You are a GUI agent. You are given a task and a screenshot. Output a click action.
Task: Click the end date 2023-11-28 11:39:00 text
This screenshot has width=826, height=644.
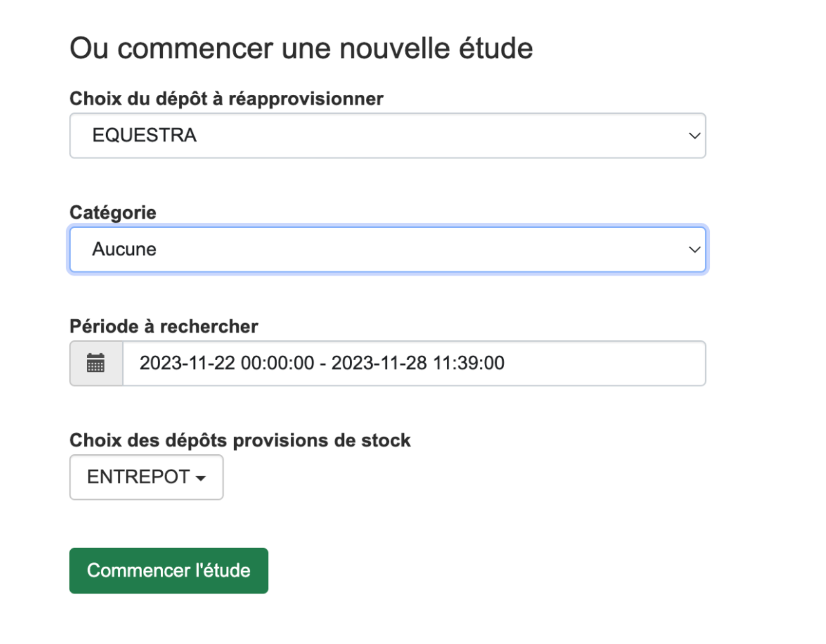(418, 363)
